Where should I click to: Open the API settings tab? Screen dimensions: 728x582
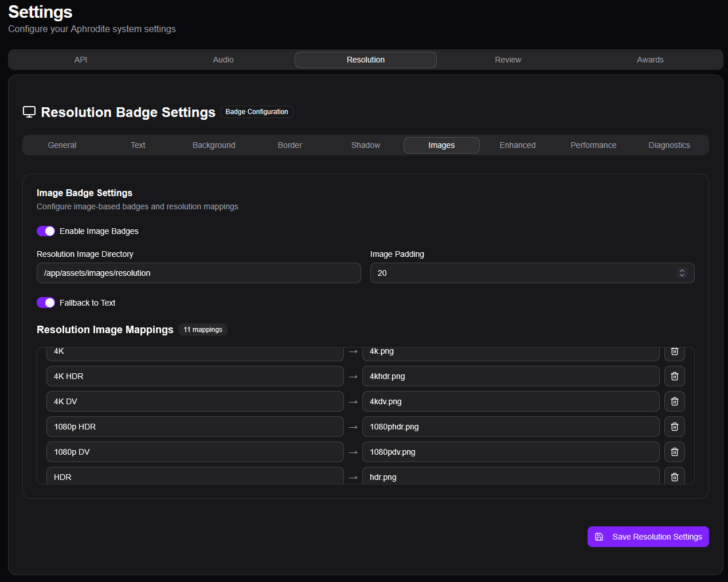pos(81,60)
